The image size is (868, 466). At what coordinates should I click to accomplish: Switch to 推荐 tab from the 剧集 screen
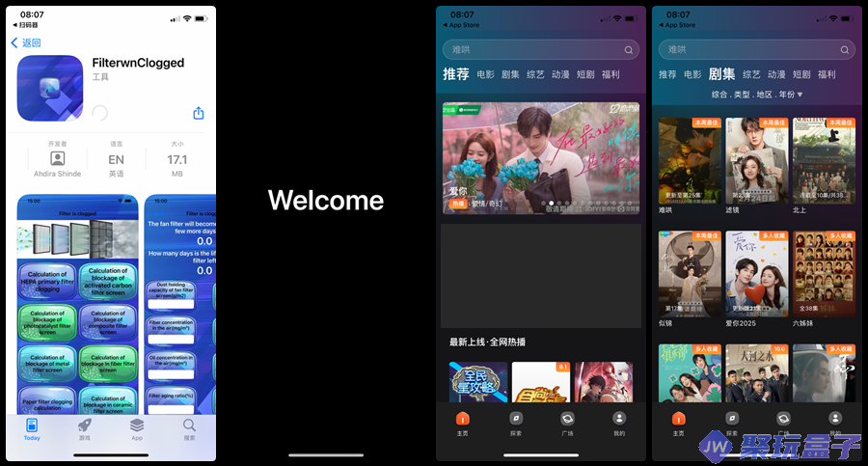(667, 74)
